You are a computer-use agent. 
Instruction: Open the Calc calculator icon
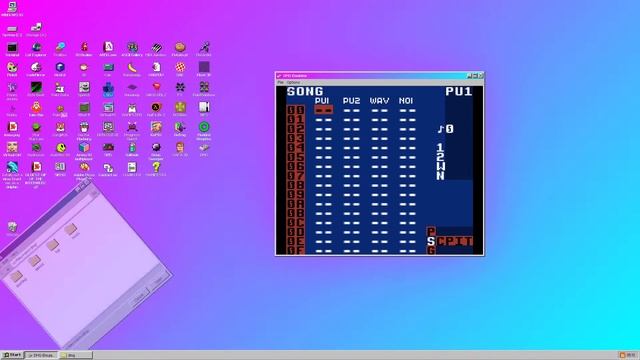(108, 67)
